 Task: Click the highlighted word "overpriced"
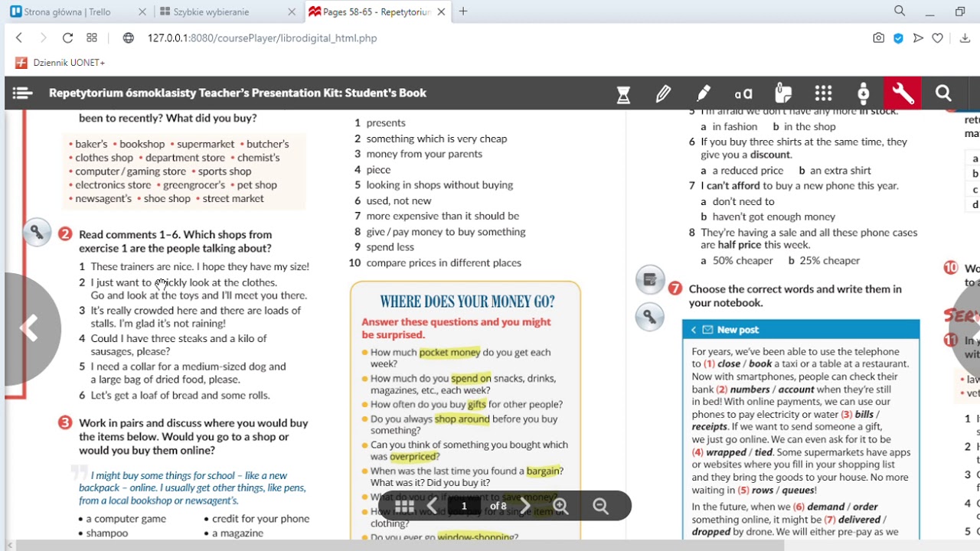tap(413, 457)
